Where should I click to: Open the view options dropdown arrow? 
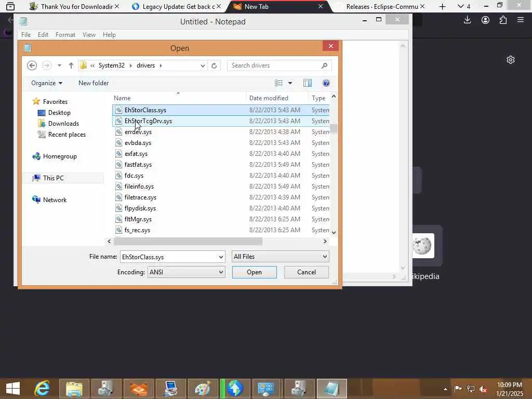(290, 83)
